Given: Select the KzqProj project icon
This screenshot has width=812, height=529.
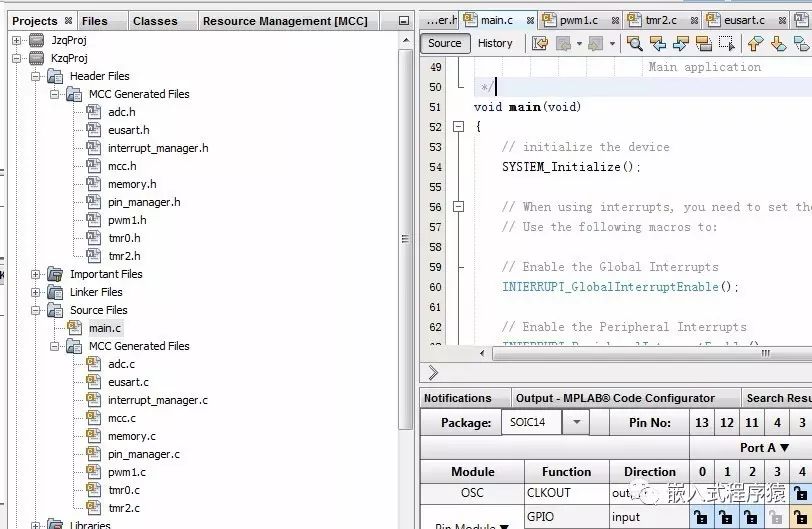Looking at the screenshot, I should point(37,58).
